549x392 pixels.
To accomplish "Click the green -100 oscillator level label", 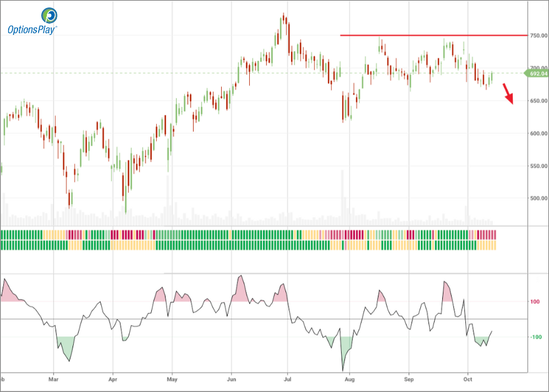I will point(535,337).
